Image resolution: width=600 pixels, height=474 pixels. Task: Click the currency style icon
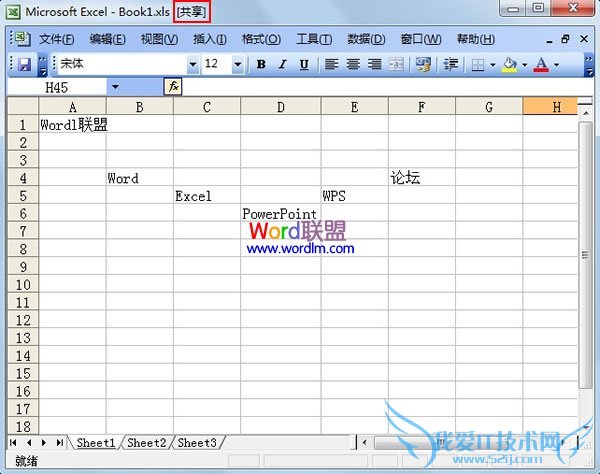click(423, 64)
